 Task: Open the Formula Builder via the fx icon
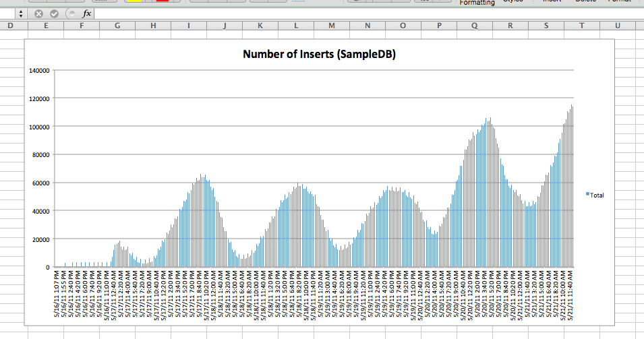pos(87,13)
